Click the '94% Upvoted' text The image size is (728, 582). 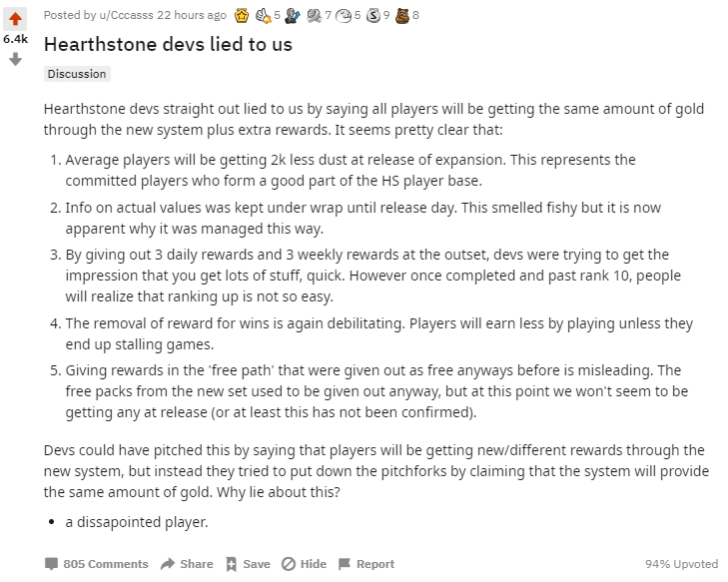(682, 564)
